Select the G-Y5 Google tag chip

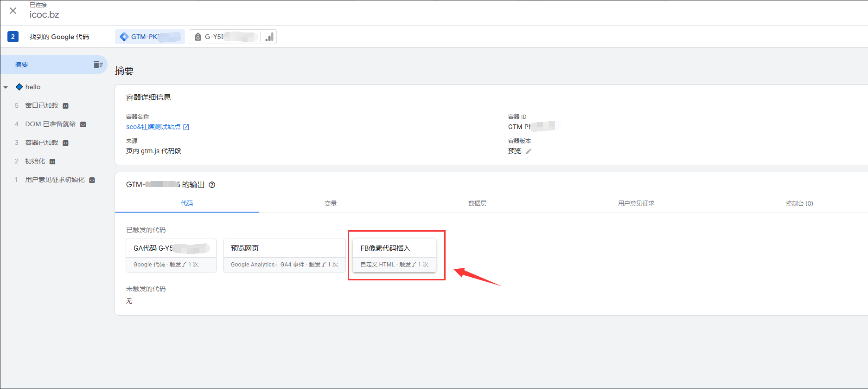point(225,37)
